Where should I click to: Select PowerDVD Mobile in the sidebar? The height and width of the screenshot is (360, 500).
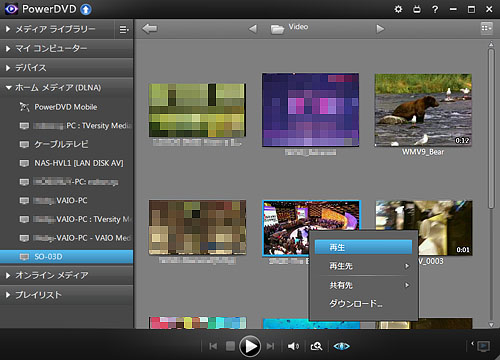pyautogui.click(x=66, y=107)
